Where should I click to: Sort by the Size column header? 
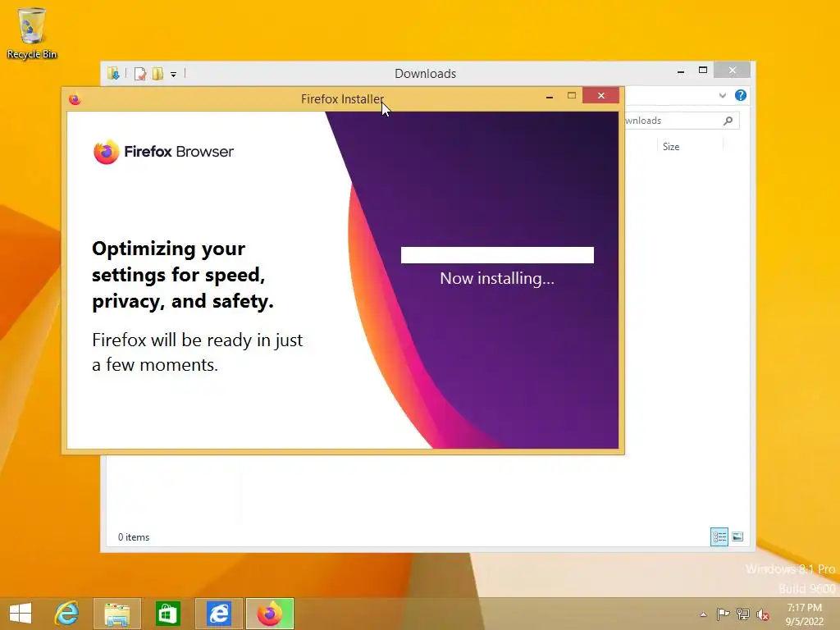click(x=689, y=146)
